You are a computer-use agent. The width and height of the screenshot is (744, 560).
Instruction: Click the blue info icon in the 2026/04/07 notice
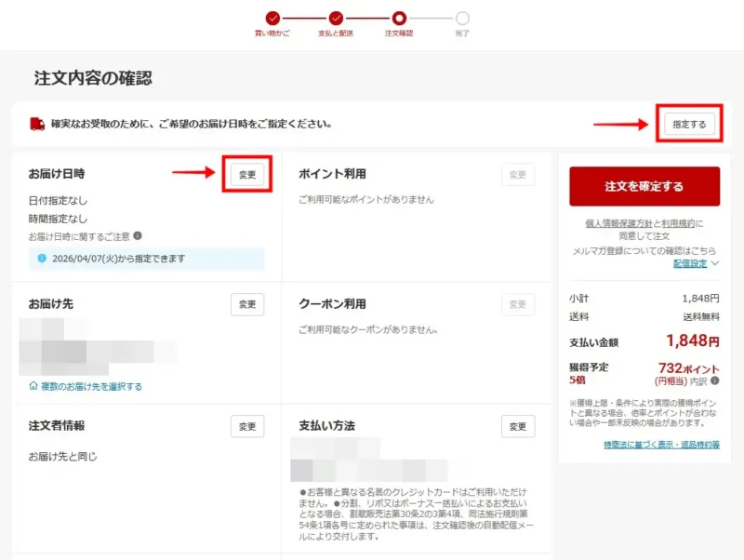(x=41, y=258)
